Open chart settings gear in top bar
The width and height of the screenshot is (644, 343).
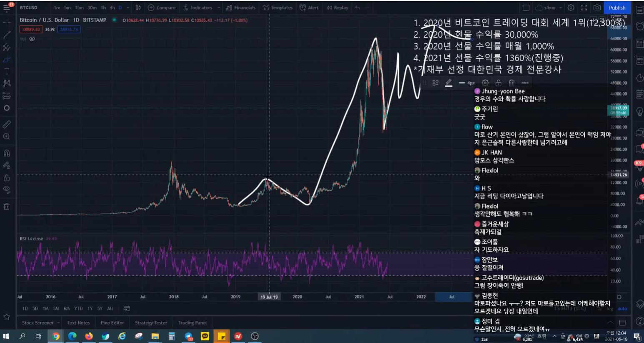pyautogui.click(x=571, y=8)
